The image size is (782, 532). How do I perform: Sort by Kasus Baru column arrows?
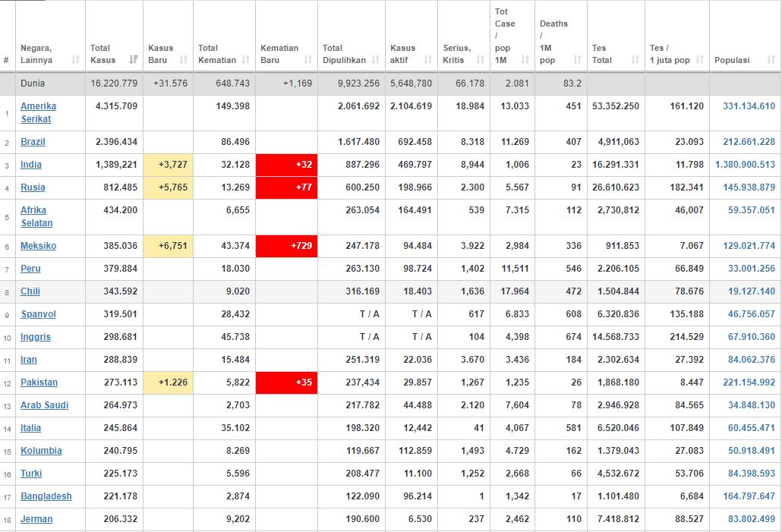click(184, 60)
